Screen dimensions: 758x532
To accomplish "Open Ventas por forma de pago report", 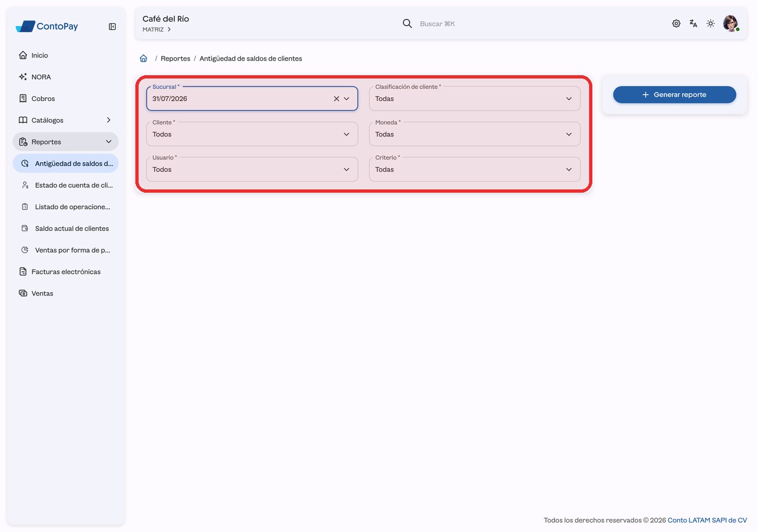I will point(66,250).
